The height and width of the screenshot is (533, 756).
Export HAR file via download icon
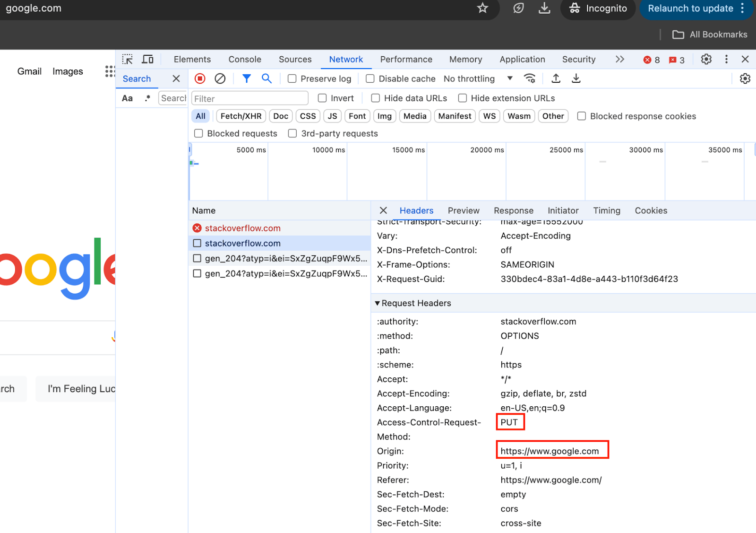tap(576, 79)
